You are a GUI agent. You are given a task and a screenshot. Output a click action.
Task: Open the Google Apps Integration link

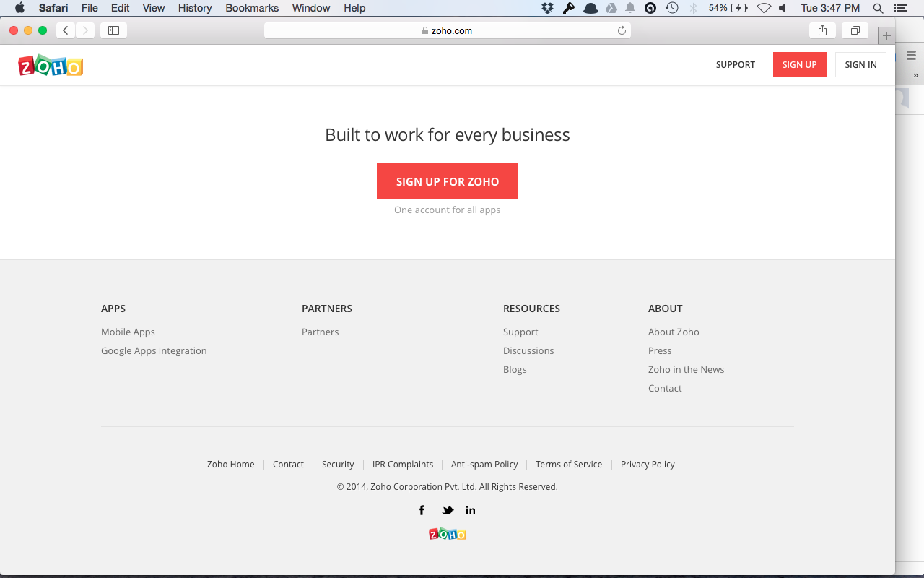(154, 350)
